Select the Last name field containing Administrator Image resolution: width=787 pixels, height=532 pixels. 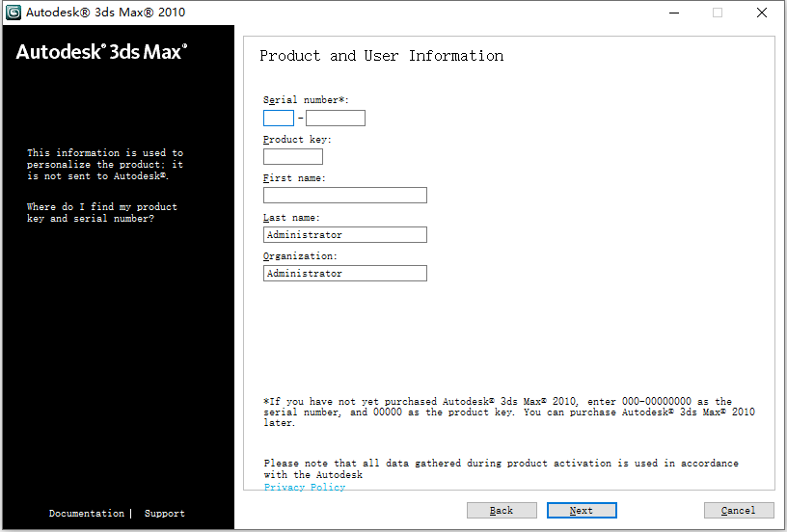click(x=345, y=234)
